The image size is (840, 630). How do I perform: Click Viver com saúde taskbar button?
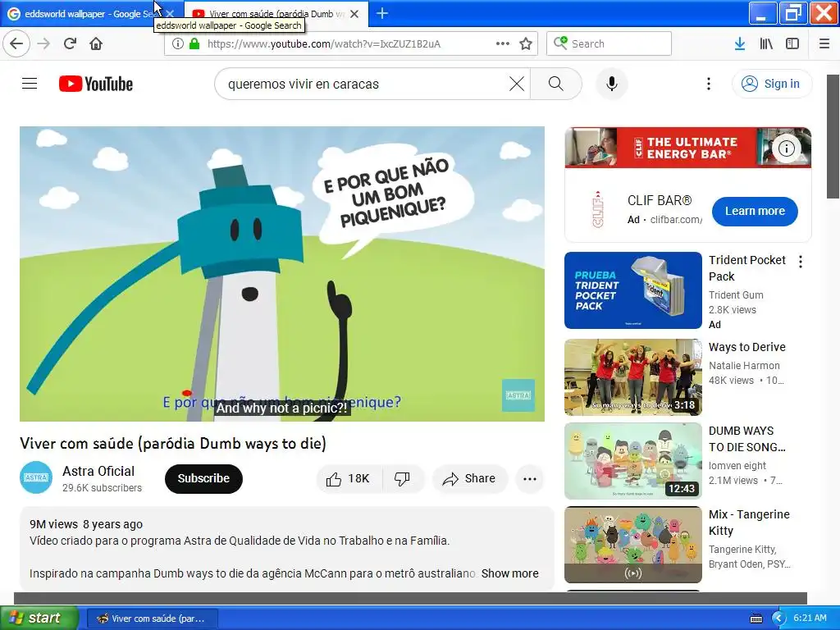click(152, 619)
